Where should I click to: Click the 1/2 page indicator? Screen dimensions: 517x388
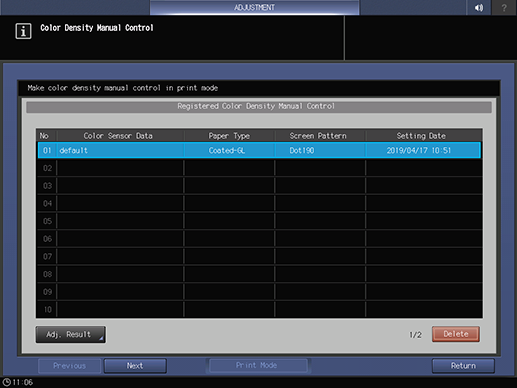coord(415,335)
